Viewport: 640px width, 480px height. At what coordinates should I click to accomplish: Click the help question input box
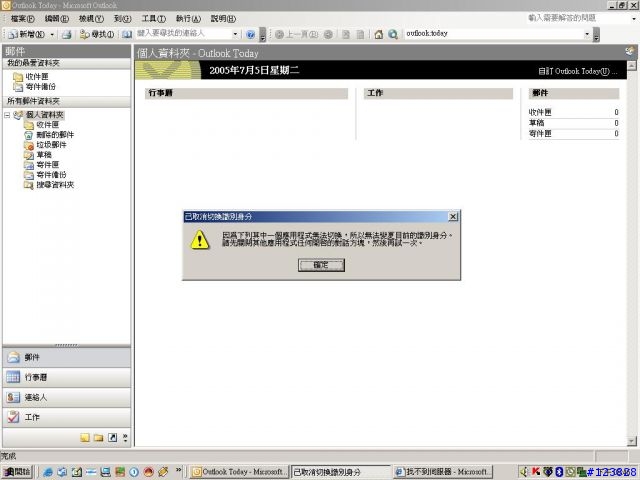pyautogui.click(x=578, y=18)
